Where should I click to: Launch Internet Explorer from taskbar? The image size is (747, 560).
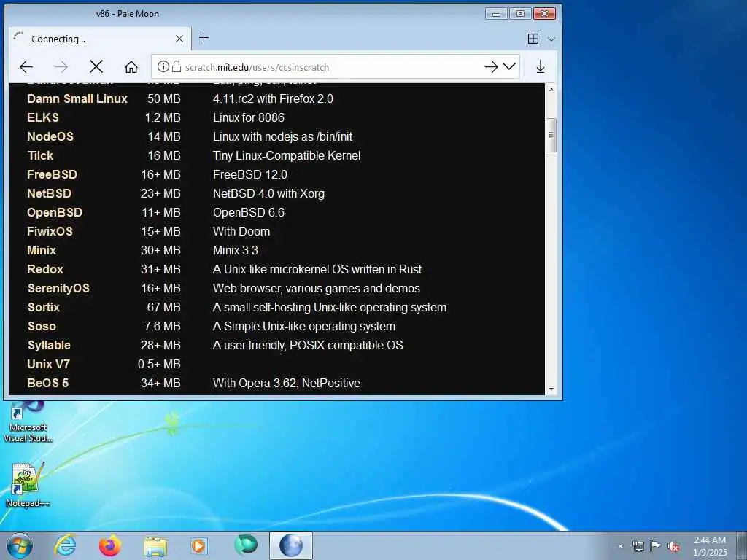[65, 545]
